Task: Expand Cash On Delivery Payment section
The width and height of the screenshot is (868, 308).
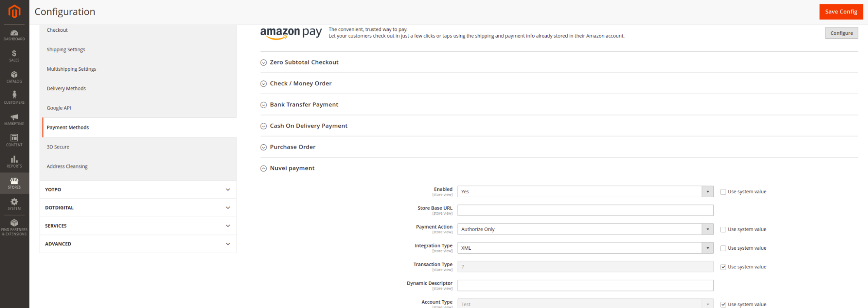Action: tap(304, 126)
